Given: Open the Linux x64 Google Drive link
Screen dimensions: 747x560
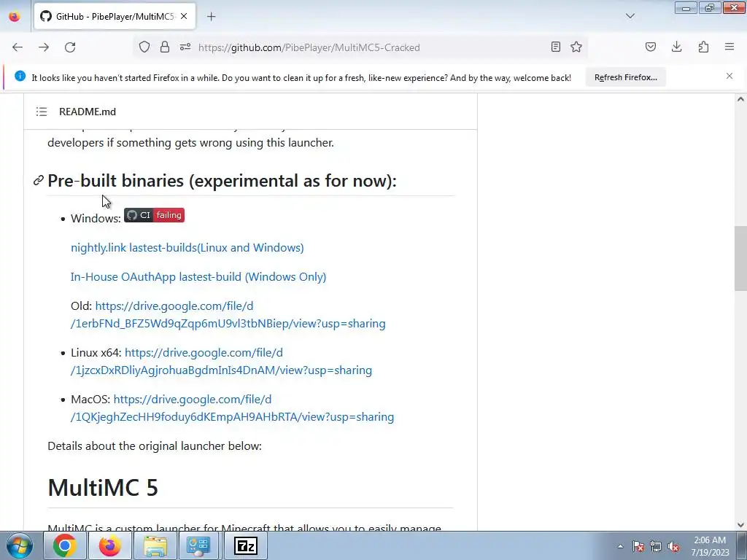Looking at the screenshot, I should point(221,362).
